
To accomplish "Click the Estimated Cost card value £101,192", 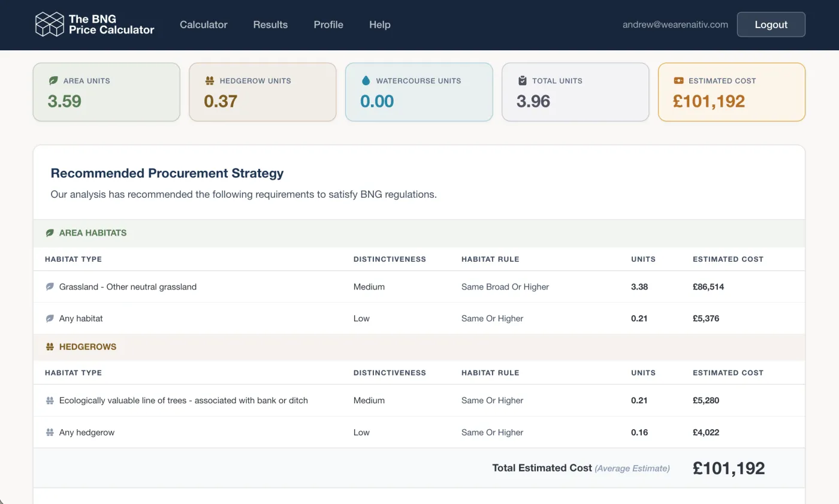I will pos(709,101).
